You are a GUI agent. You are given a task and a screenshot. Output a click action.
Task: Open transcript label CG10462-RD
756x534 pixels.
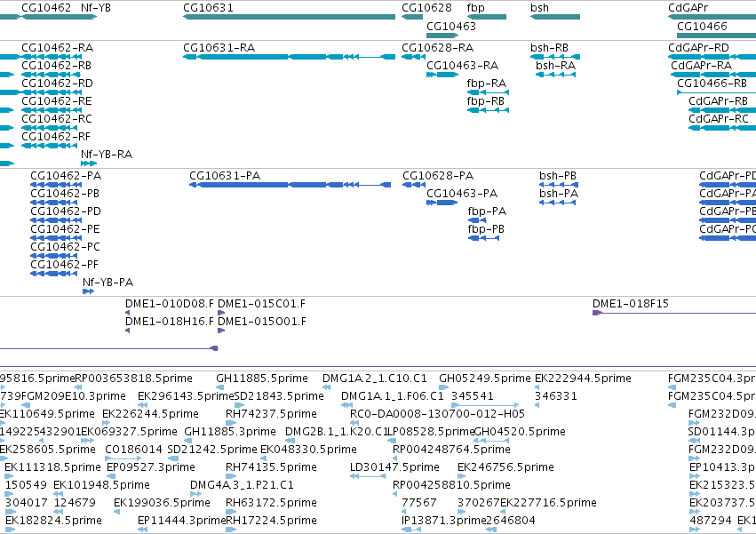pyautogui.click(x=57, y=84)
